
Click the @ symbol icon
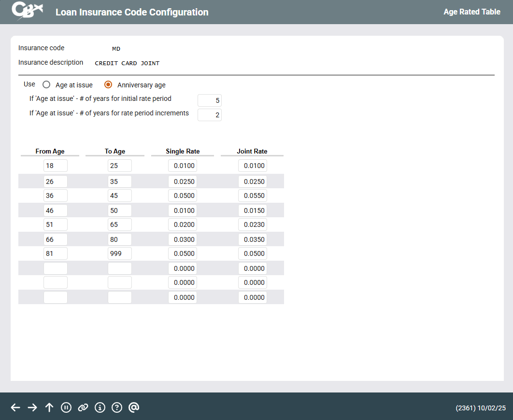(134, 407)
